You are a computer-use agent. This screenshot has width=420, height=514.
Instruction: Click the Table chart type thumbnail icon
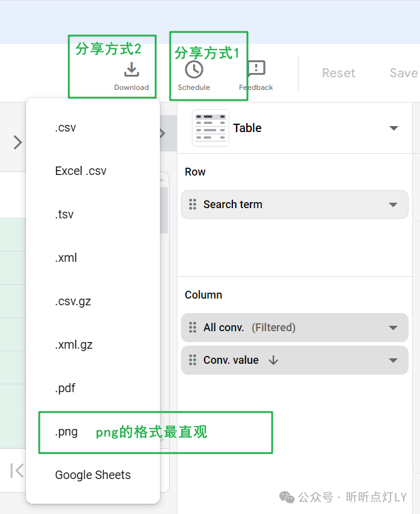pyautogui.click(x=211, y=128)
